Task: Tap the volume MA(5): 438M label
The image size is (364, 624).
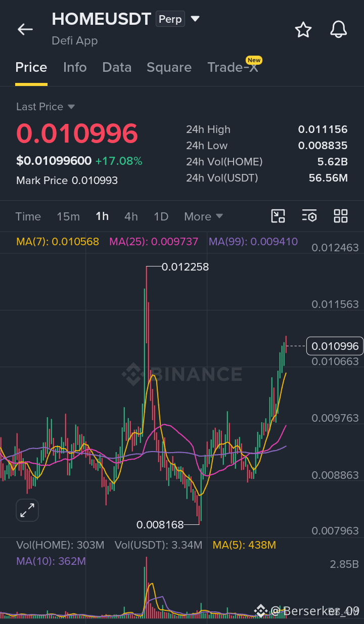Action: pyautogui.click(x=244, y=545)
